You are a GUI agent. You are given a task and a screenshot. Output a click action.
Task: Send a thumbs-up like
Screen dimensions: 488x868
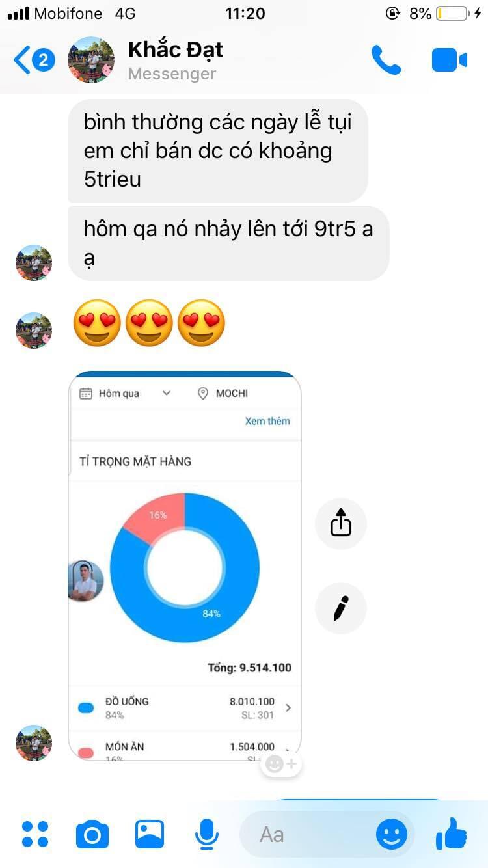[x=452, y=834]
